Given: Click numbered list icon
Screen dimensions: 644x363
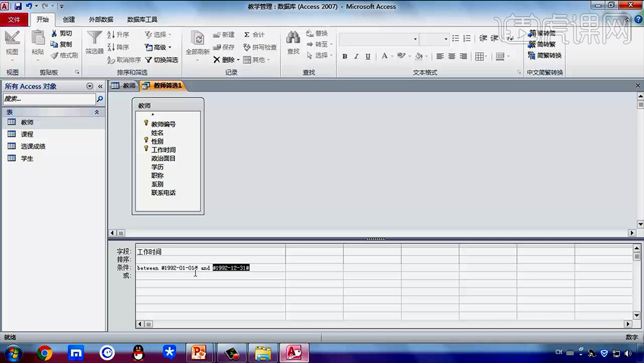Looking at the screenshot, I should coord(467,38).
